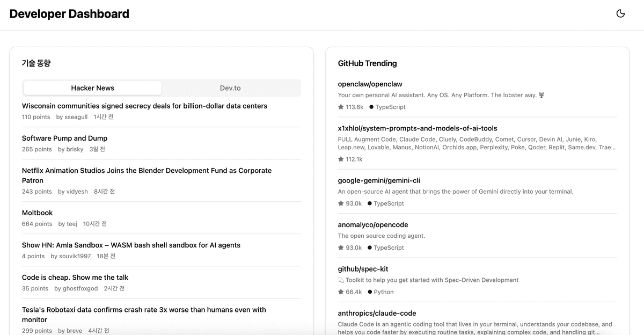644x335 pixels.
Task: Click star icon for google-gemini/gemini-cli
Action: coord(341,203)
